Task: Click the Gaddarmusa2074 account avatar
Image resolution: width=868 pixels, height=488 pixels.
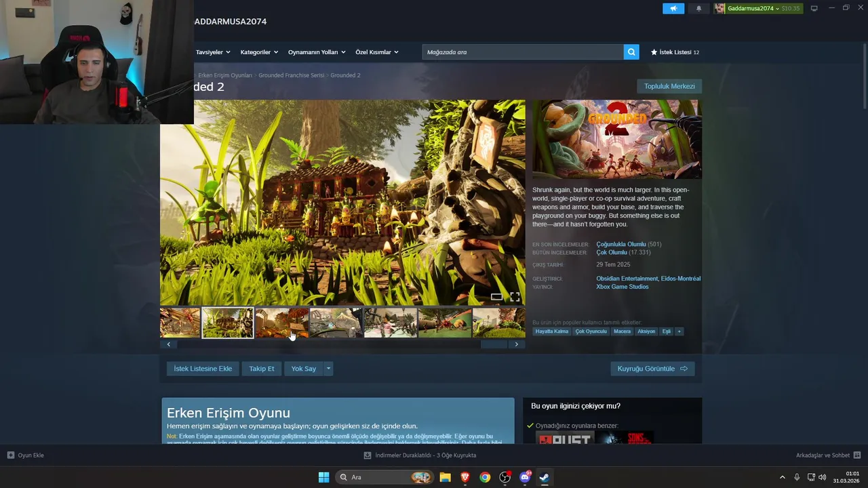Action: click(719, 8)
